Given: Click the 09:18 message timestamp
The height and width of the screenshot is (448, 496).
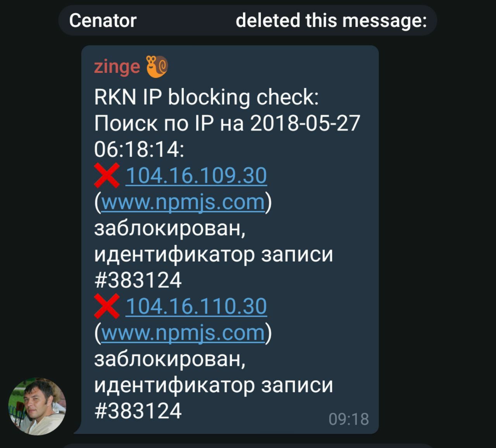Looking at the screenshot, I should [349, 419].
